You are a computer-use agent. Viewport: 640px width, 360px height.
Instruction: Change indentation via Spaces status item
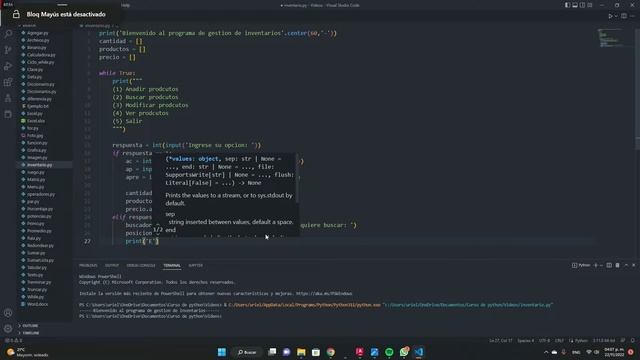526,340
